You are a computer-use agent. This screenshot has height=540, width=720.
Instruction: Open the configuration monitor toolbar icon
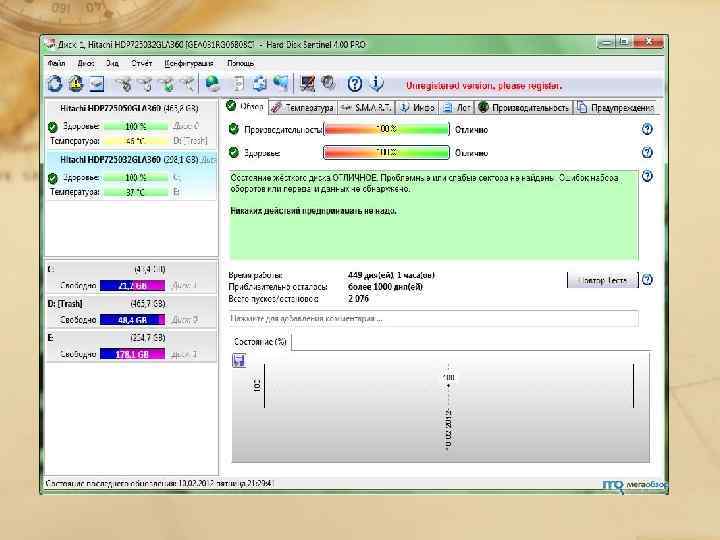tap(307, 84)
